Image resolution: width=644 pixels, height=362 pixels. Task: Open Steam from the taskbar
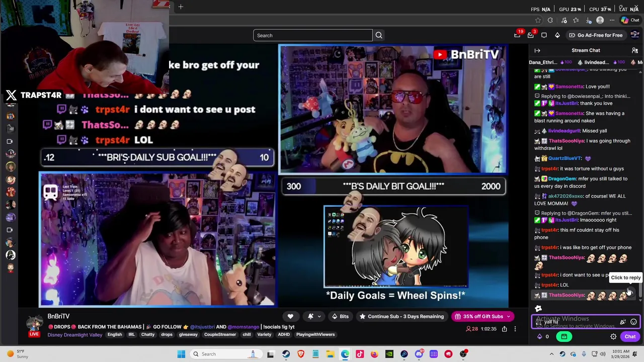[286, 354]
